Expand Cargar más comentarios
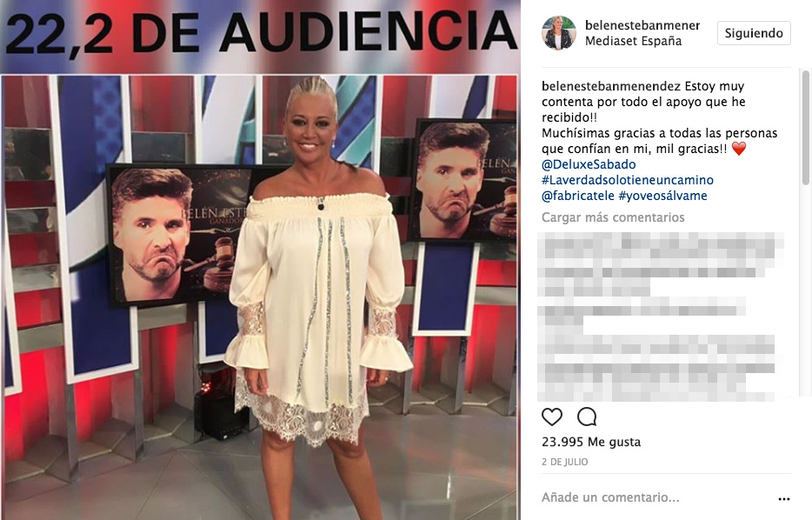This screenshot has width=812, height=520. pos(613,217)
